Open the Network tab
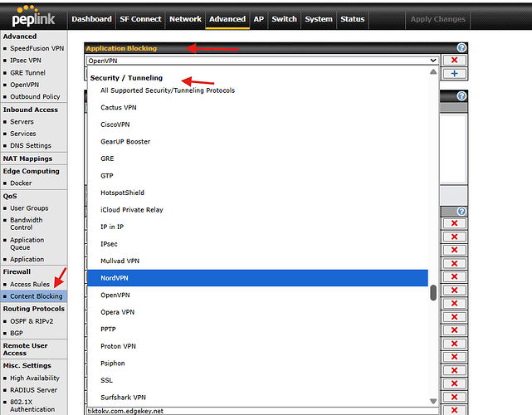Screen dimensions: 532x415 pos(185,19)
